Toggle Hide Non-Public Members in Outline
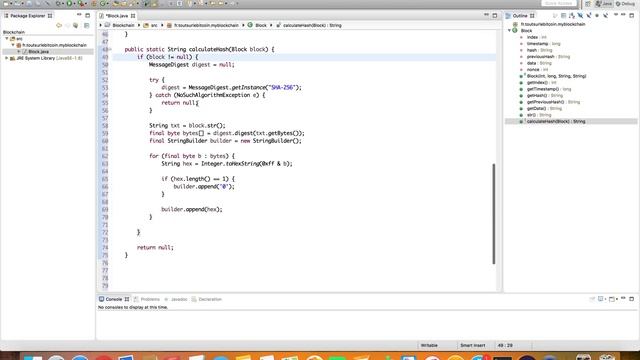Image resolution: width=640 pixels, height=360 pixels. point(597,16)
